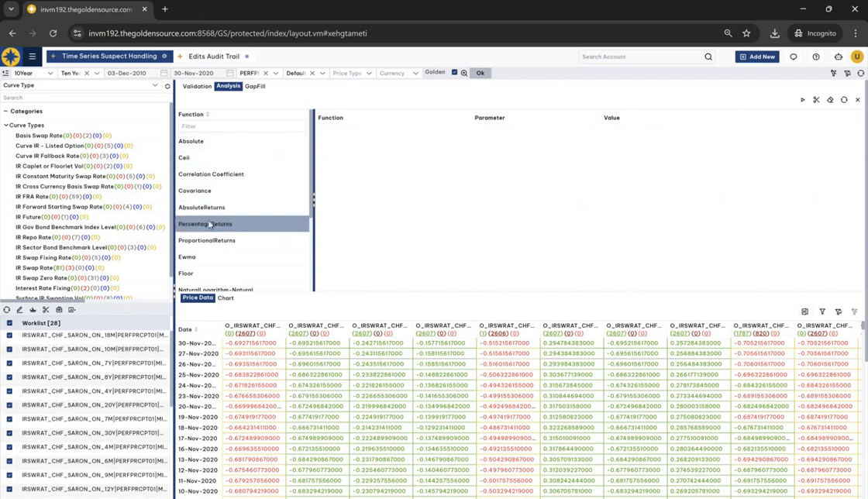
Task: Click the search magnifier in Search Account
Action: point(708,57)
